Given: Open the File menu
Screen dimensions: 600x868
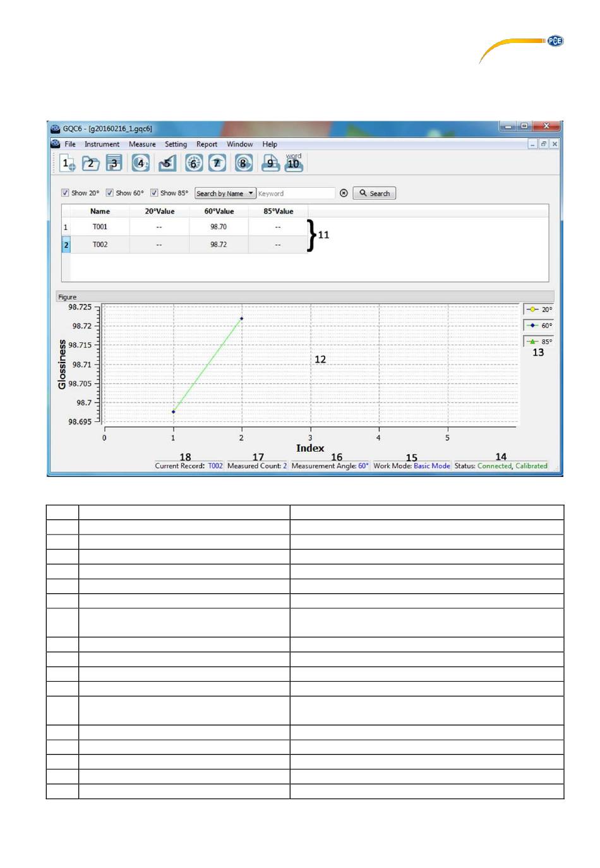Looking at the screenshot, I should pos(70,144).
